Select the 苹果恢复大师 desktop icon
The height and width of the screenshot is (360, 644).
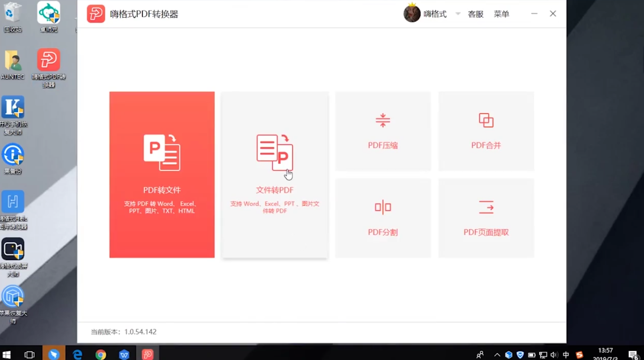[13, 305]
